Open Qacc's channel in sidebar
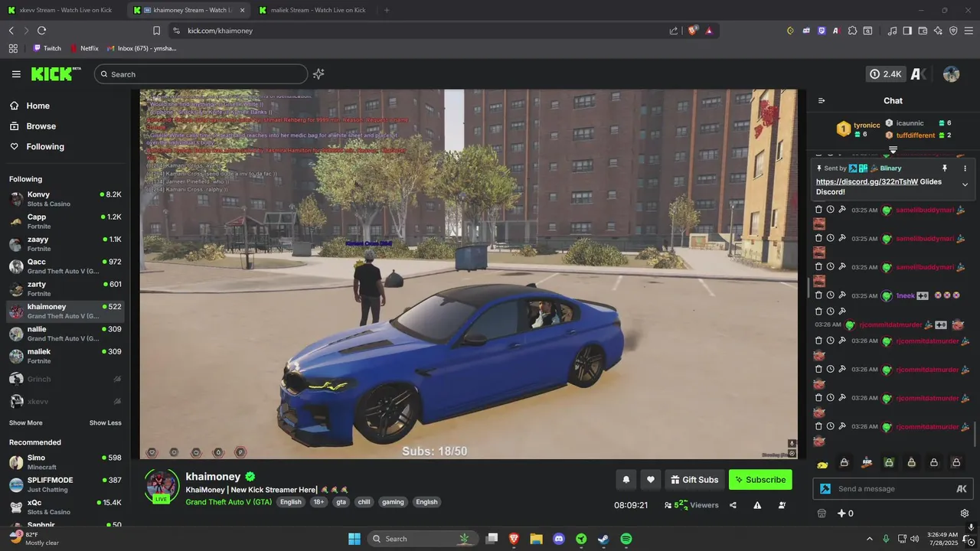Screen dimensions: 980x551 (x=65, y=266)
